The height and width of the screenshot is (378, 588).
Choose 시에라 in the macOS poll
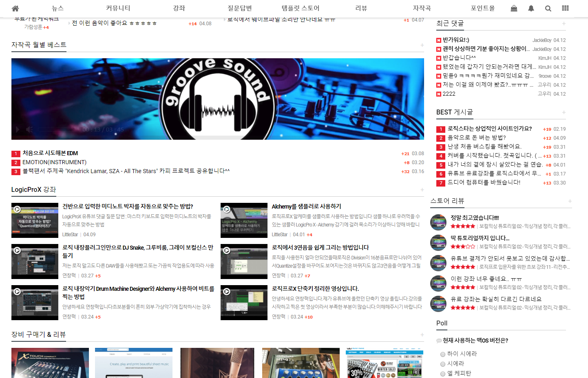[x=443, y=364]
